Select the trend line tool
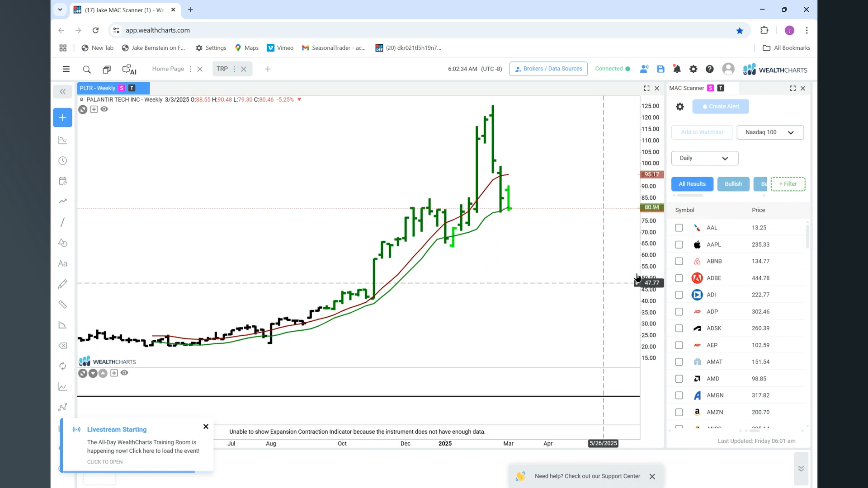The width and height of the screenshot is (868, 488). 63,201
